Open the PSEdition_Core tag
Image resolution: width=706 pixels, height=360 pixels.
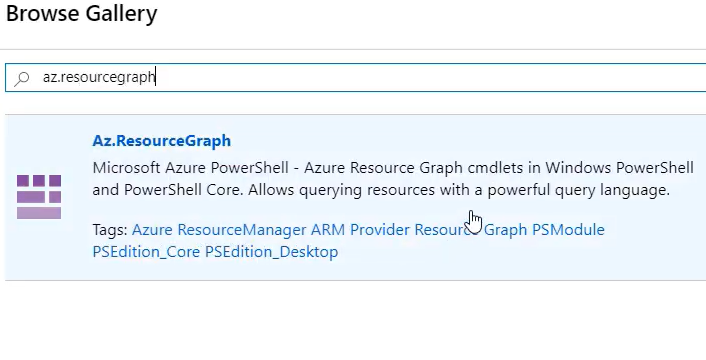tap(146, 252)
